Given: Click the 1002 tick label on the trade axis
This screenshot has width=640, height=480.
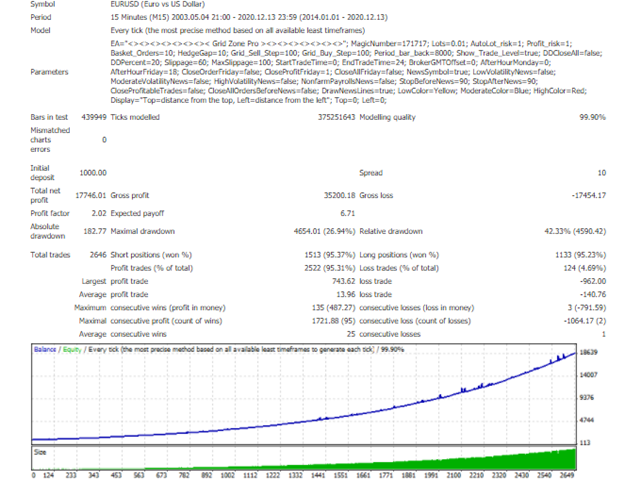Looking at the screenshot, I should click(x=228, y=476).
